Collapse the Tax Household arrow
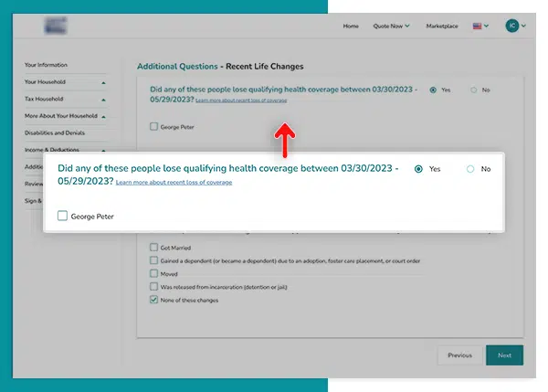 pyautogui.click(x=103, y=100)
